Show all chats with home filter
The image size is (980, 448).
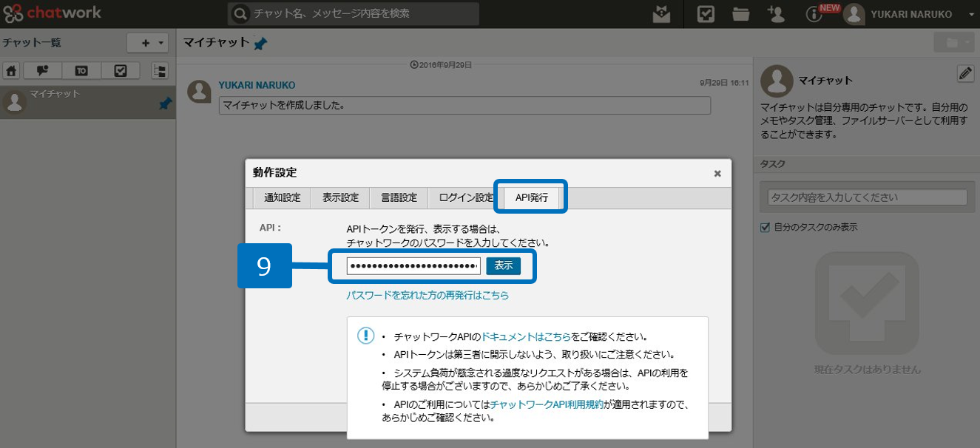click(11, 71)
